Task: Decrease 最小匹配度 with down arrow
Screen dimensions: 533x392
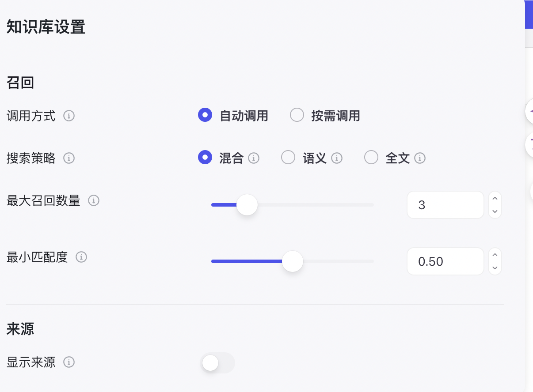Action: (x=495, y=268)
